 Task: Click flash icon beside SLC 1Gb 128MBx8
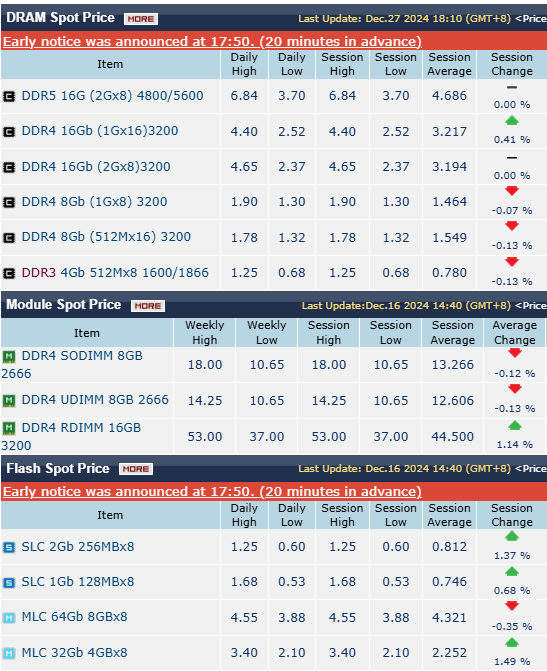tap(9, 583)
